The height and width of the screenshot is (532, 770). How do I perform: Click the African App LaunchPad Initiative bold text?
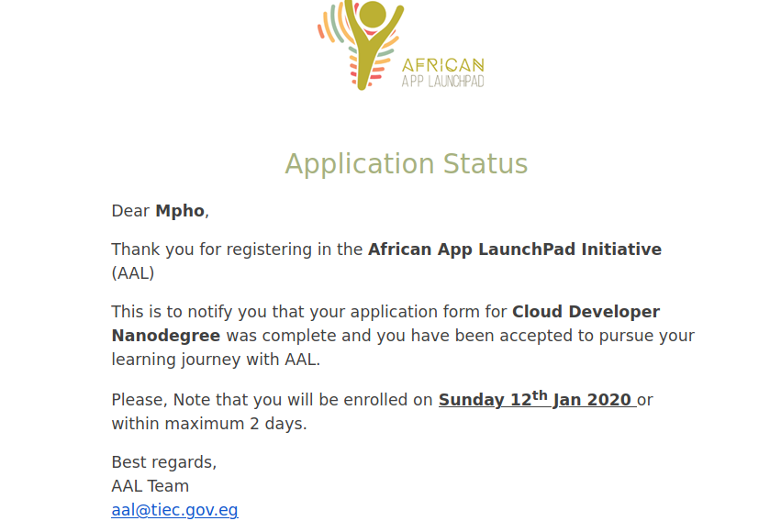[515, 249]
